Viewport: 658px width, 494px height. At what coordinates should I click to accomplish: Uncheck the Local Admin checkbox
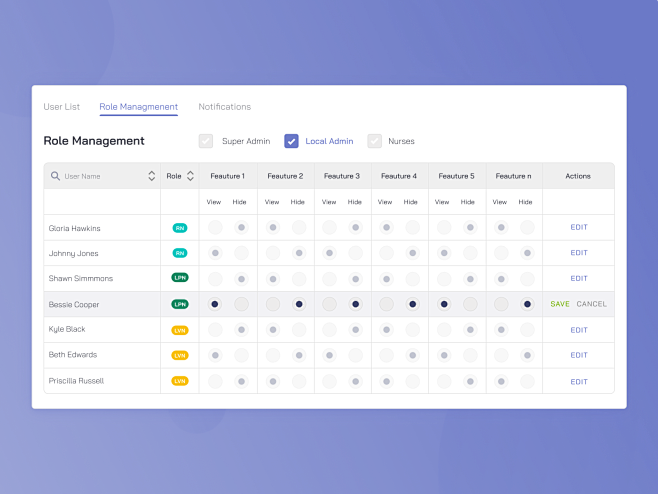tap(291, 141)
